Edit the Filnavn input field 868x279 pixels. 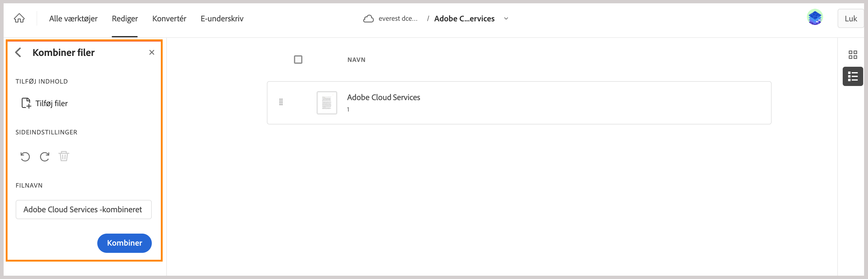pyautogui.click(x=83, y=209)
